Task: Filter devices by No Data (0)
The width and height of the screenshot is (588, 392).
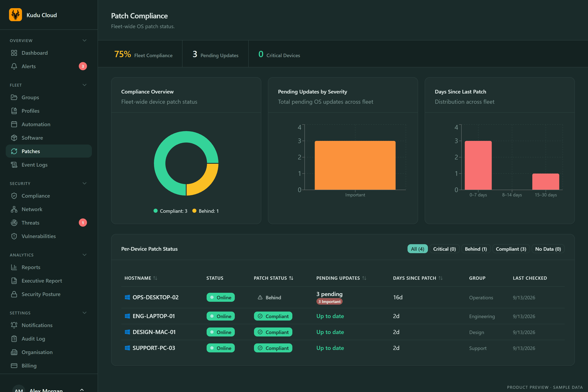Action: coord(548,249)
